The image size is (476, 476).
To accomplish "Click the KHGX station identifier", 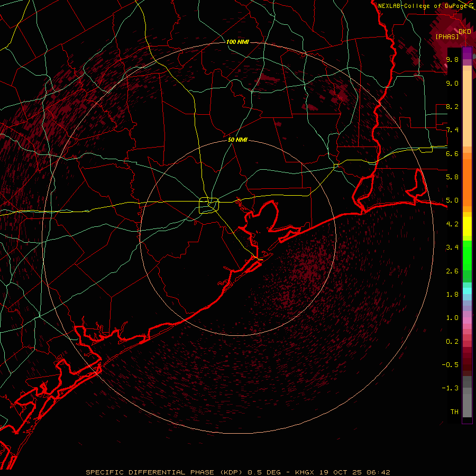I will click(305, 472).
